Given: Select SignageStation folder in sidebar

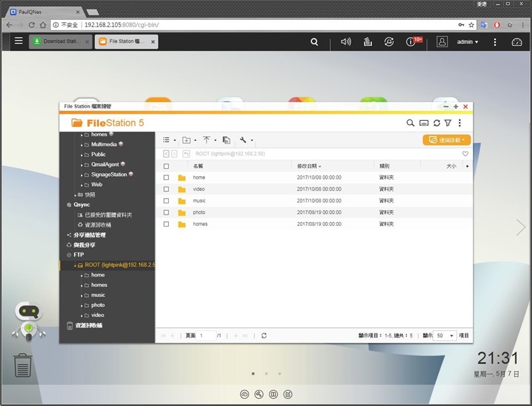Looking at the screenshot, I should click(x=109, y=175).
